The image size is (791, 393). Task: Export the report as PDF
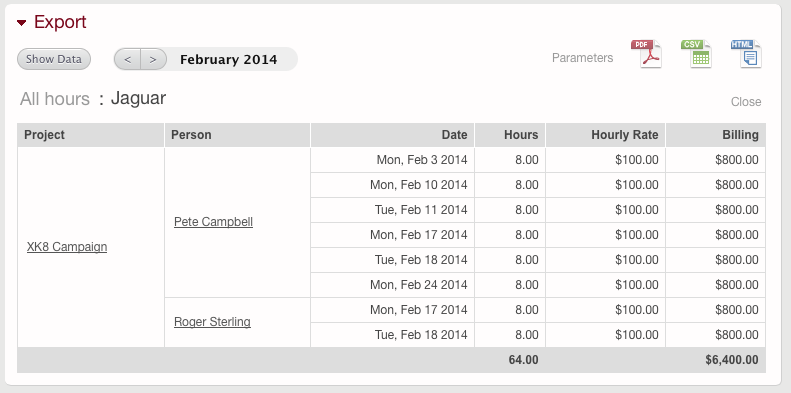click(x=646, y=54)
